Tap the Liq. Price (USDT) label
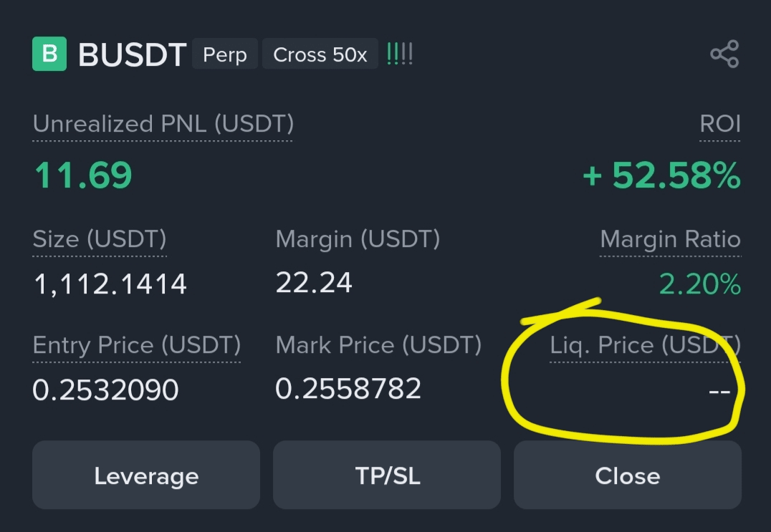This screenshot has height=532, width=771. pyautogui.click(x=644, y=346)
